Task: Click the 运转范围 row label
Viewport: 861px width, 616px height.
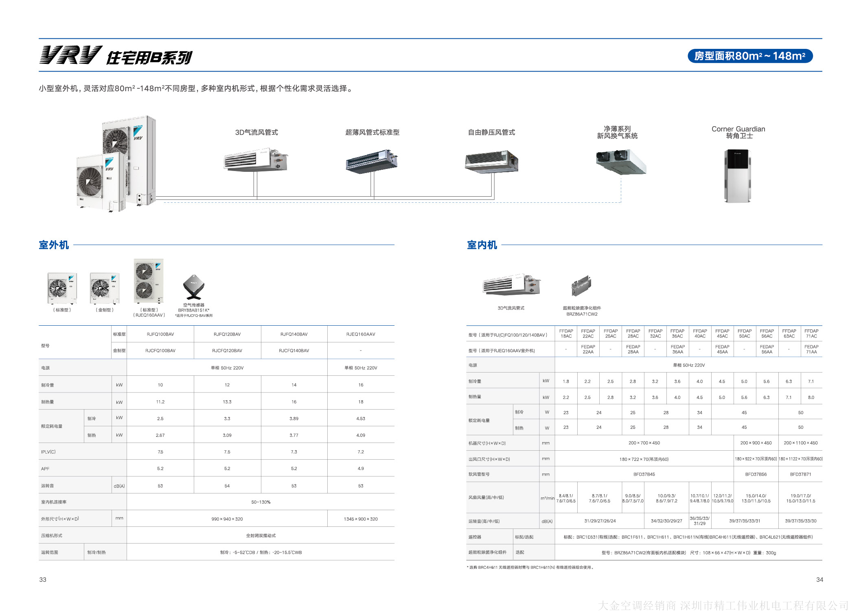Action: tap(50, 552)
